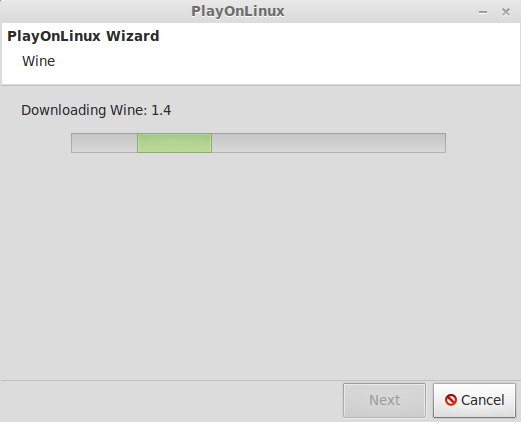Image resolution: width=521 pixels, height=422 pixels.
Task: Minimize the PlayOnLinux window
Action: point(483,12)
